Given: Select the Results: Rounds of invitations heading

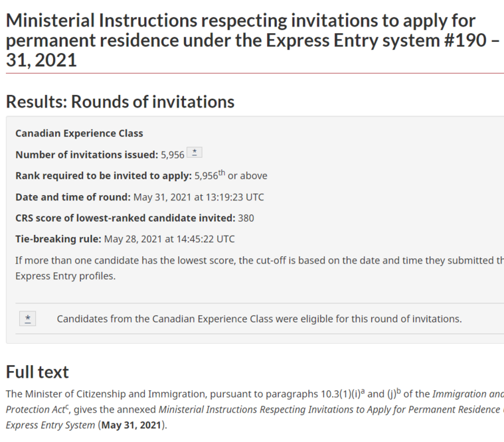Looking at the screenshot, I should pos(120,102).
